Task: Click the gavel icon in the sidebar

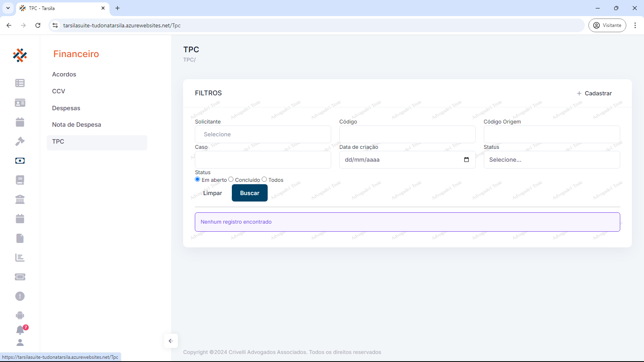Action: [20, 141]
